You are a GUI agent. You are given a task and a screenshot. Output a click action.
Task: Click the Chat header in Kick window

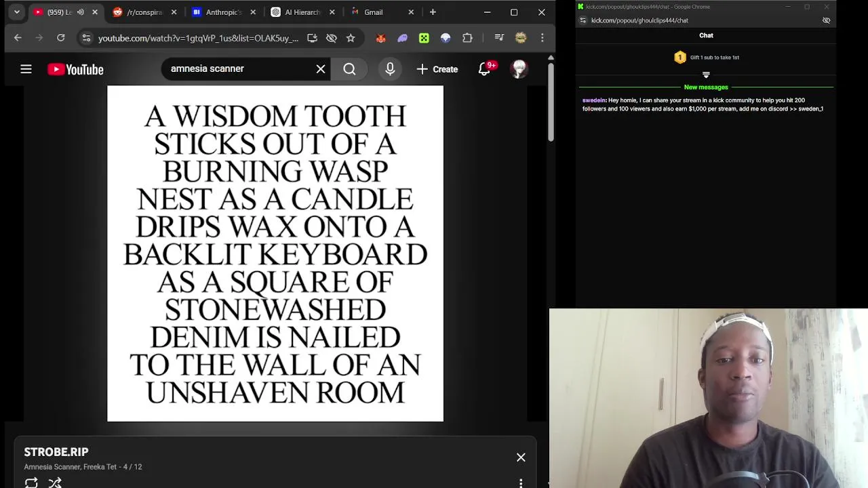coord(706,35)
